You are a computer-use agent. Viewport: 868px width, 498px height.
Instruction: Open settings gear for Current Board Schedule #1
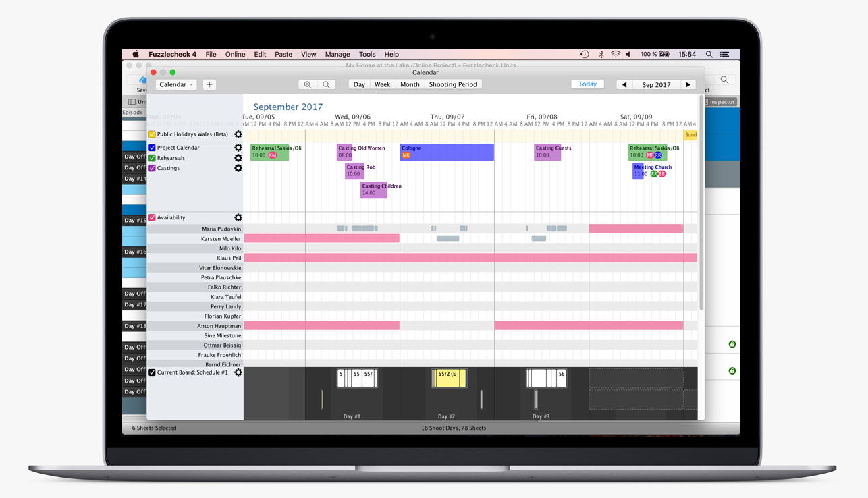coord(238,372)
